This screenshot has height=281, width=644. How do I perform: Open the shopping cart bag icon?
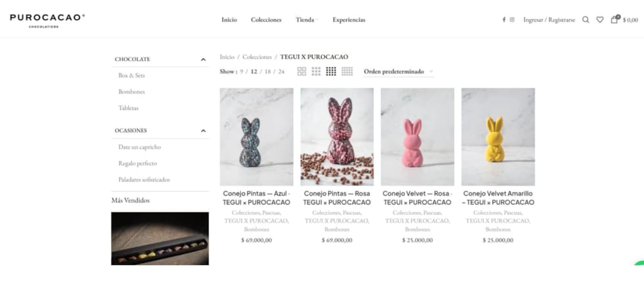point(614,19)
